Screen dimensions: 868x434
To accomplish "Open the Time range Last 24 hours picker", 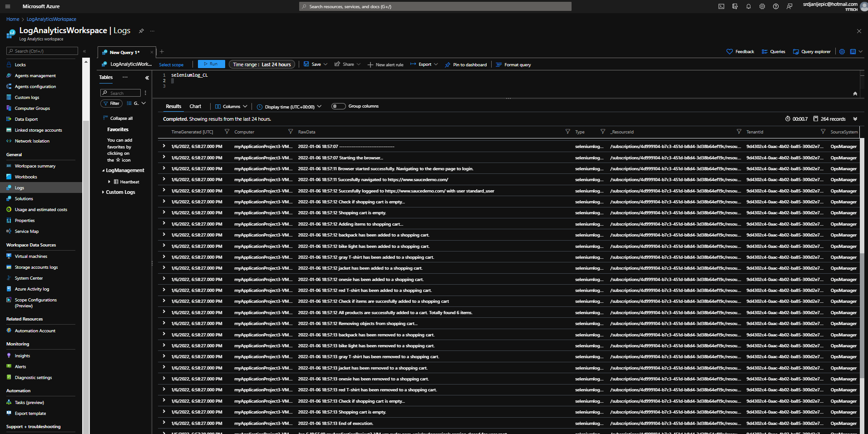I will (262, 64).
